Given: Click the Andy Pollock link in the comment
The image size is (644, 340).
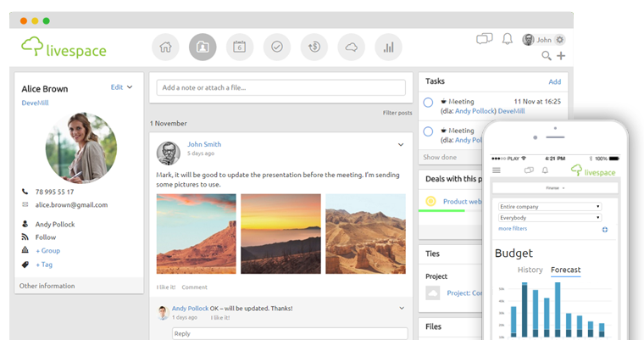Looking at the screenshot, I should click(x=190, y=309).
